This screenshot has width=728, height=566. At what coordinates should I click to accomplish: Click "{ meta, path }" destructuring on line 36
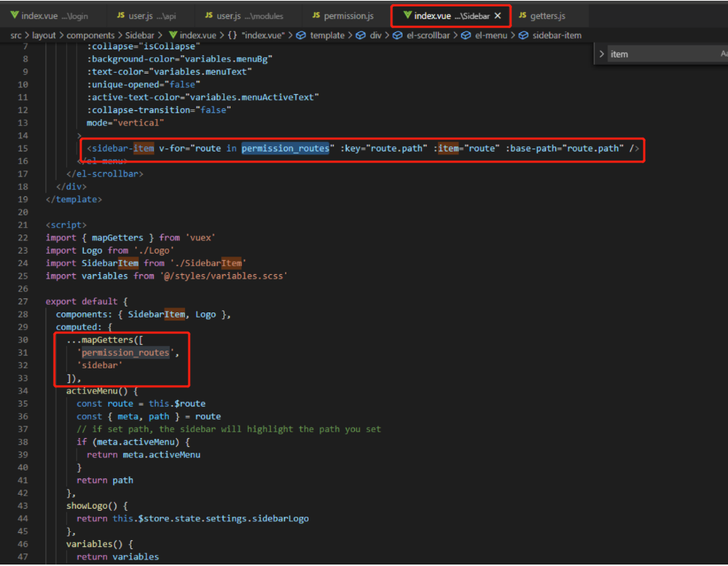143,416
